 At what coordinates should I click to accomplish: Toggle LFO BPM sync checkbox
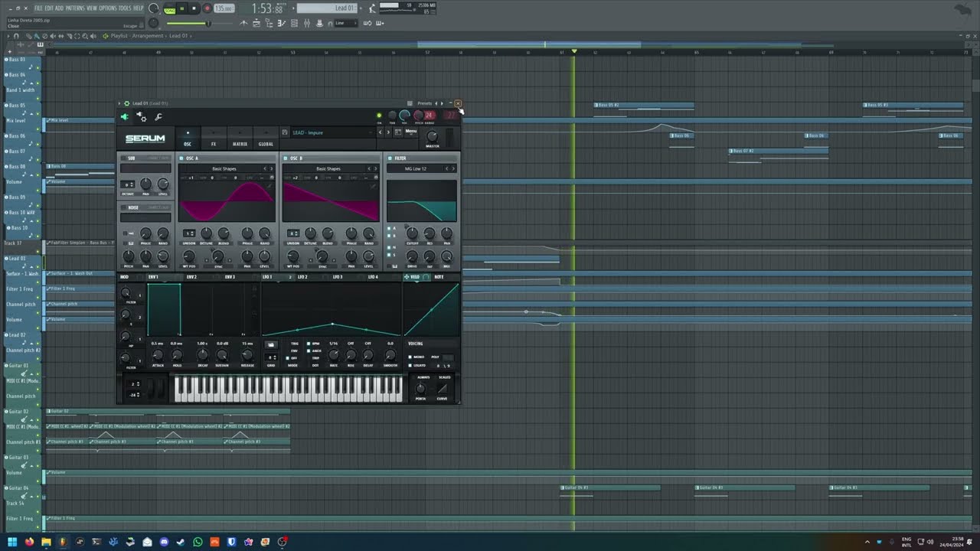tap(309, 344)
